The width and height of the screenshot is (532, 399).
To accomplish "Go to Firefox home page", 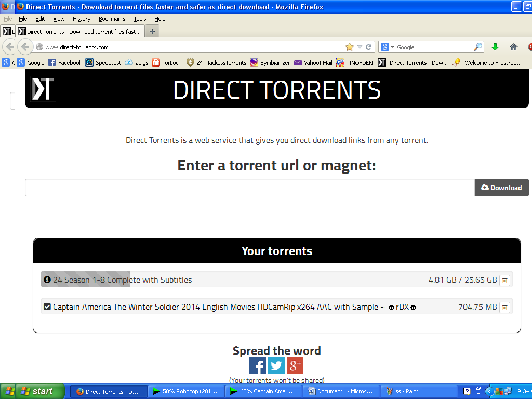I will (x=514, y=47).
